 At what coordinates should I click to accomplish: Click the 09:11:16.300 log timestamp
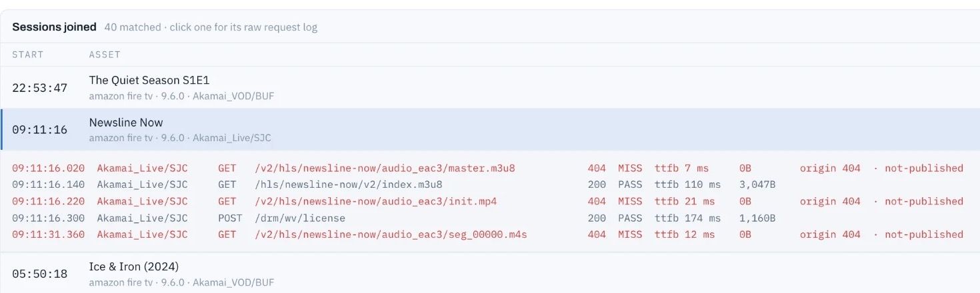pyautogui.click(x=49, y=218)
